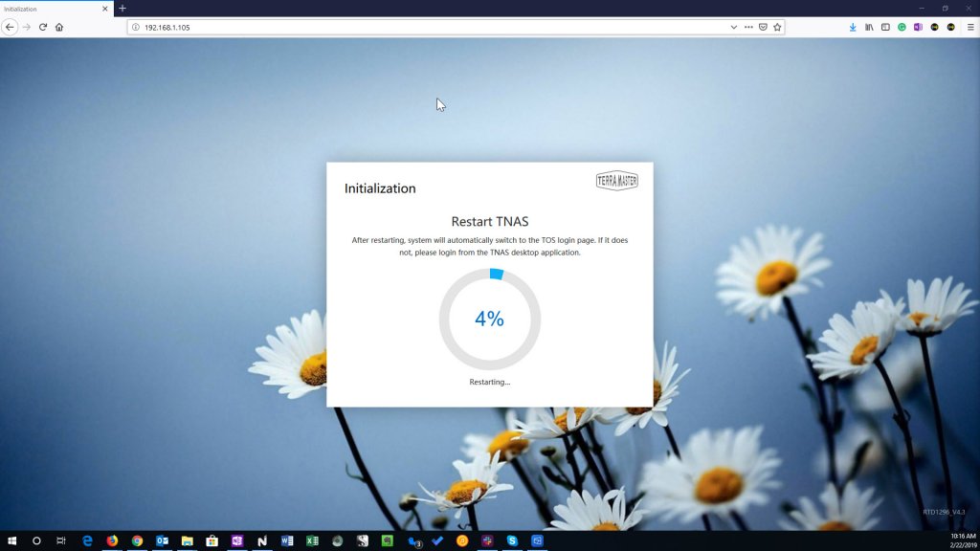Screen dimensions: 980x551
Task: Open Microsoft Store from taskbar
Action: click(212, 541)
